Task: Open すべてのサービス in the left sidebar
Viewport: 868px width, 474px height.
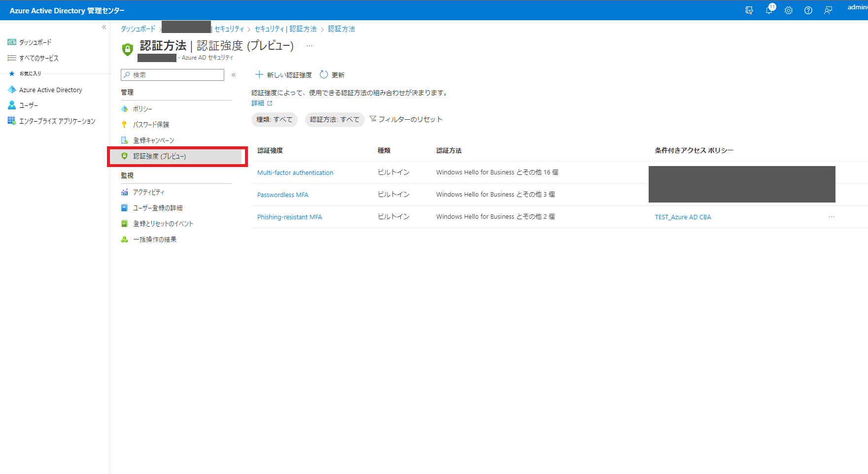Action: (39, 58)
